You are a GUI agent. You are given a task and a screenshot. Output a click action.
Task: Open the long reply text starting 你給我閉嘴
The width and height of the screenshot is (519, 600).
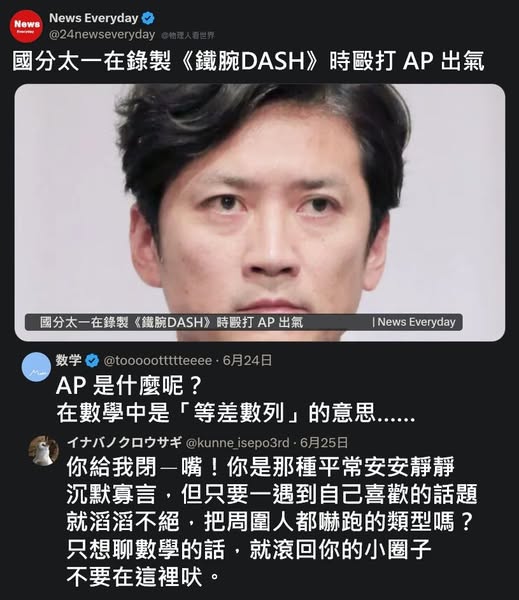coord(272,522)
